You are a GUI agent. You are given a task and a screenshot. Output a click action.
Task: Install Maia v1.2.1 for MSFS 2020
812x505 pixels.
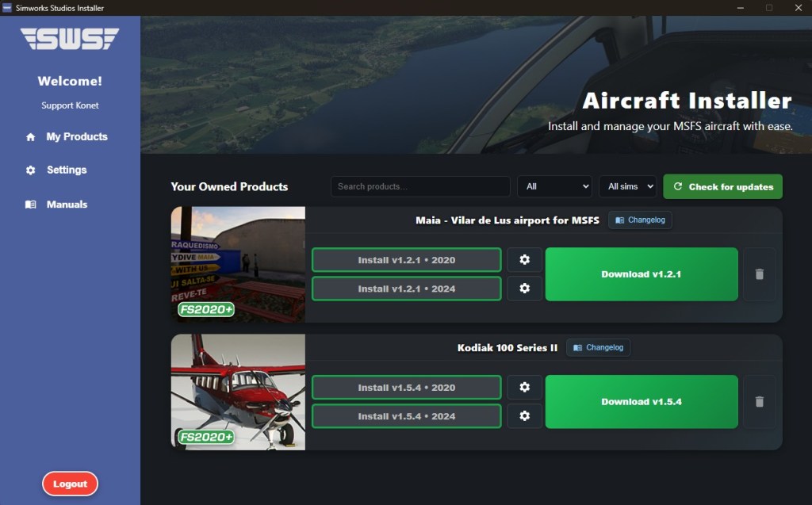[x=406, y=260]
